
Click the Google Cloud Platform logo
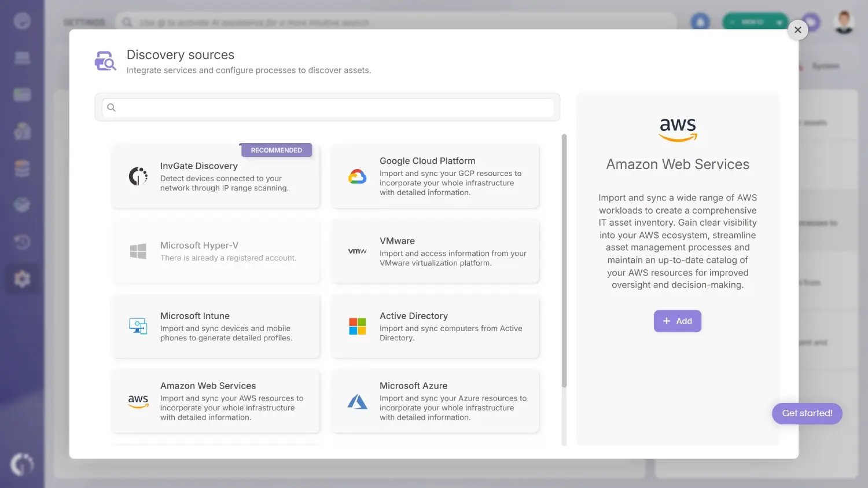pyautogui.click(x=358, y=177)
